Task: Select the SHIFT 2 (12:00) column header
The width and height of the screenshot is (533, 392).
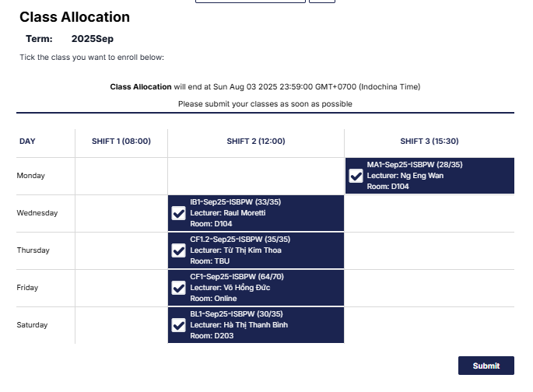Action: (256, 142)
